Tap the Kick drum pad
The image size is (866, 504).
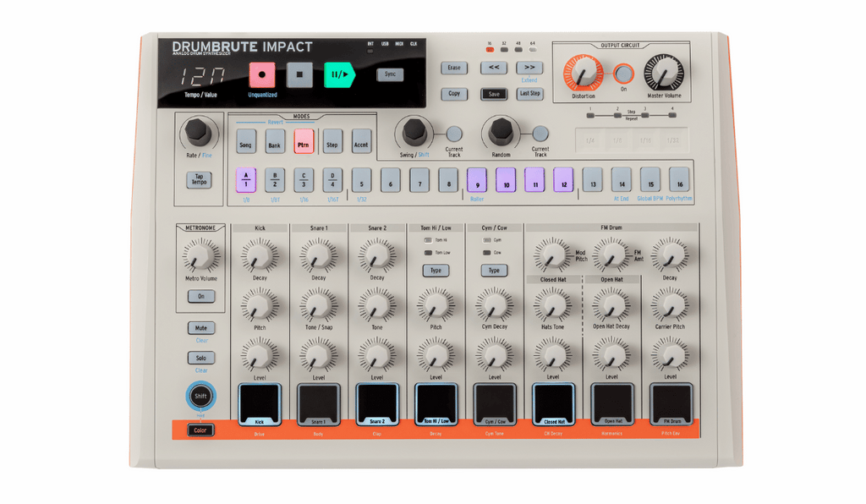(259, 404)
